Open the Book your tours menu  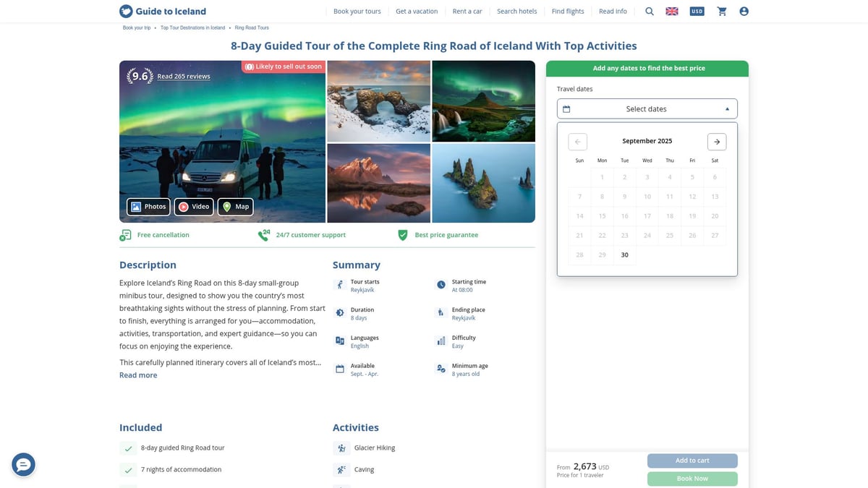[x=357, y=12]
